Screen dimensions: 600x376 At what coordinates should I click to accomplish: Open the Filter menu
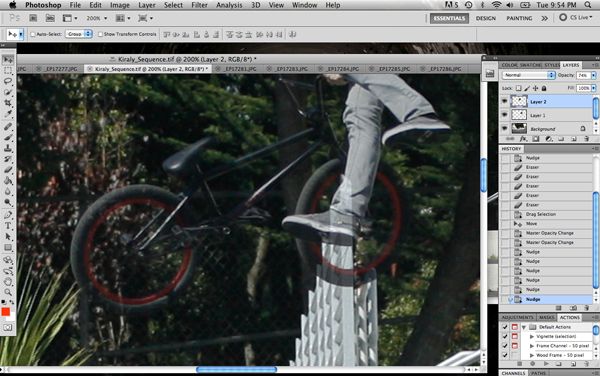[x=199, y=5]
